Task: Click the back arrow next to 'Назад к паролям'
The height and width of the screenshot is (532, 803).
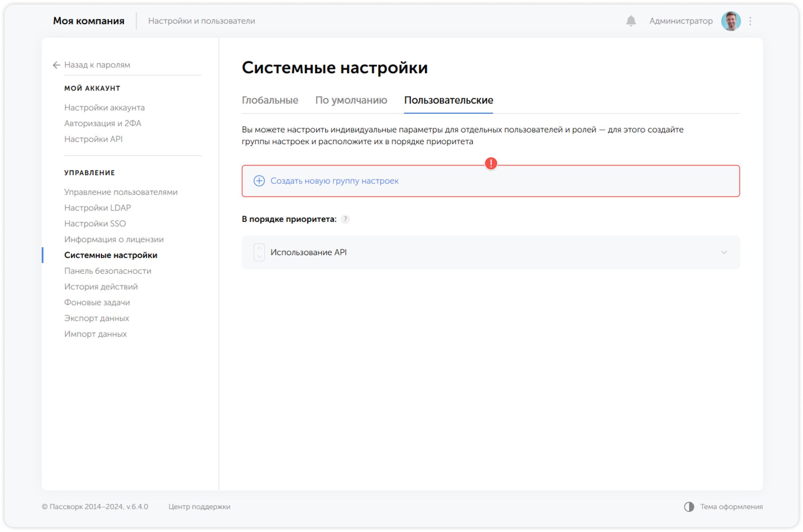Action: point(56,65)
